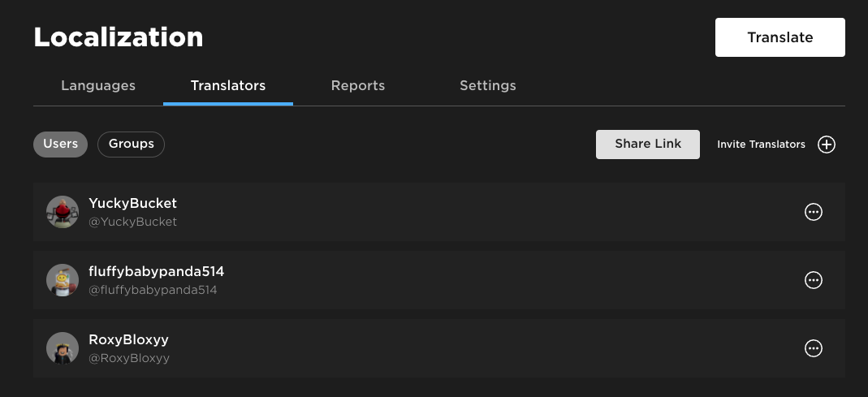Switch to the Settings tab

[x=488, y=85]
